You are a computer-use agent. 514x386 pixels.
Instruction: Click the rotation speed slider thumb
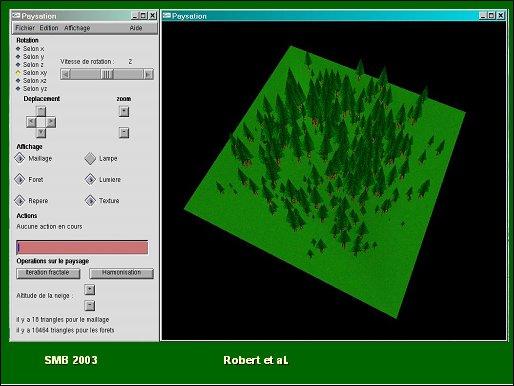point(107,74)
